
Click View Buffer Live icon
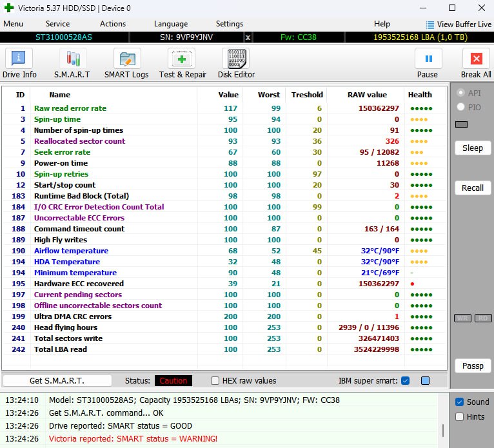430,24
